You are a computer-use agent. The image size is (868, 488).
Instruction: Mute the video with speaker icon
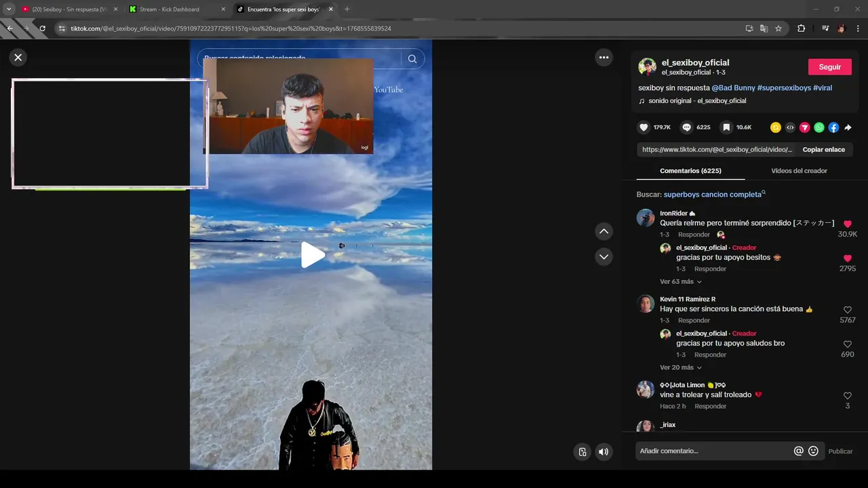(604, 452)
